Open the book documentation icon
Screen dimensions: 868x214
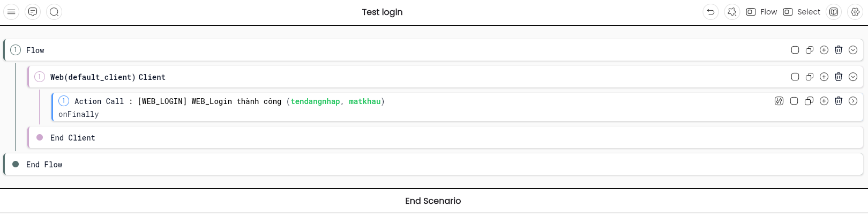coord(834,12)
